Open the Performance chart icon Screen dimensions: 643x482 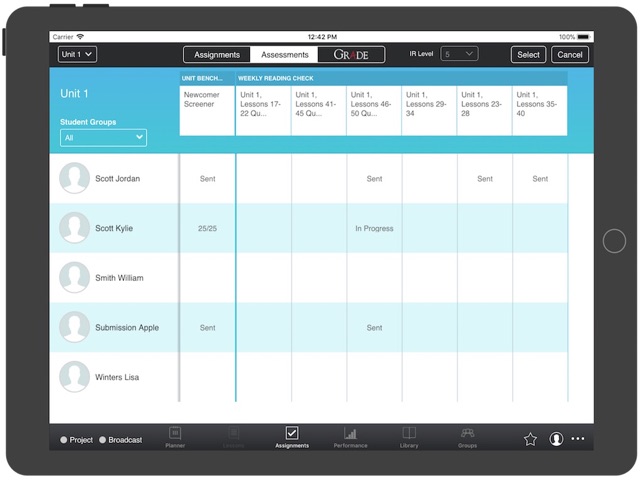click(x=350, y=433)
